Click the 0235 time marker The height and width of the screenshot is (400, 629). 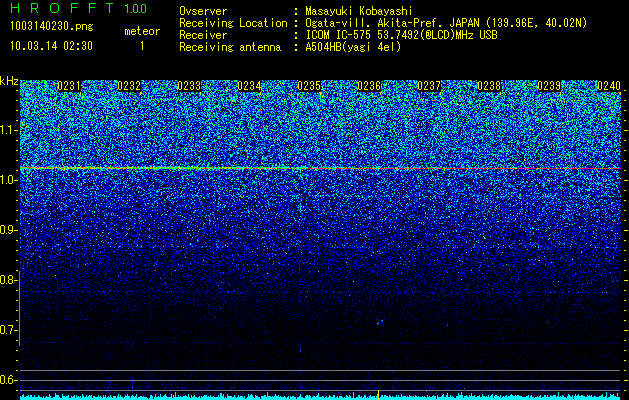point(309,86)
